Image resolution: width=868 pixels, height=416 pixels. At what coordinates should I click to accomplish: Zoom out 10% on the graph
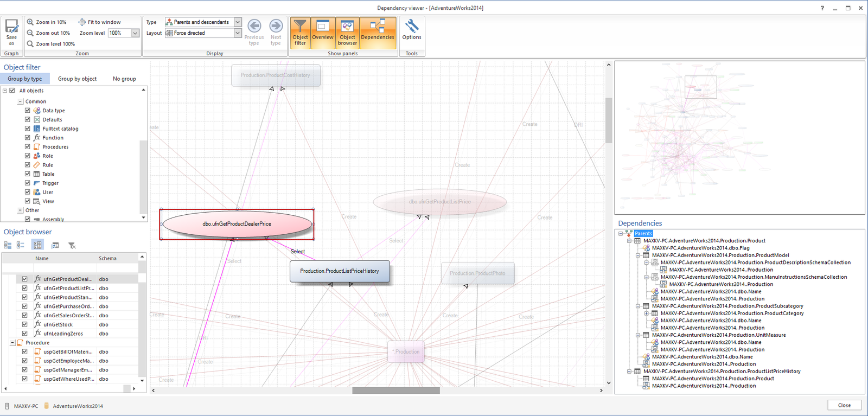point(48,33)
